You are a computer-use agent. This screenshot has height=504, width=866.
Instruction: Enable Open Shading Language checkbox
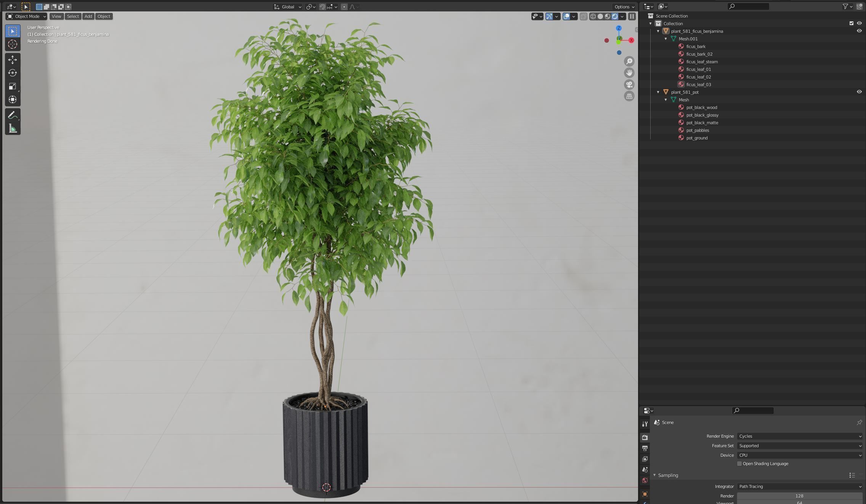[739, 464]
